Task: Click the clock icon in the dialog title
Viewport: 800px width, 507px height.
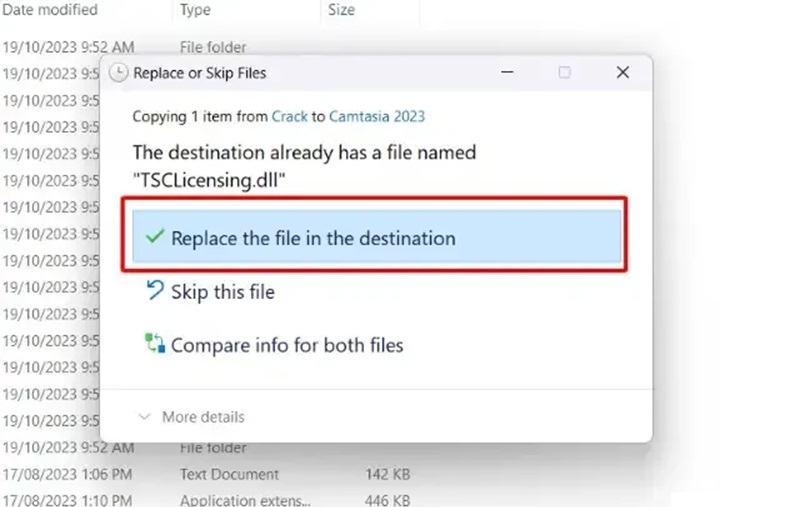Action: click(119, 73)
